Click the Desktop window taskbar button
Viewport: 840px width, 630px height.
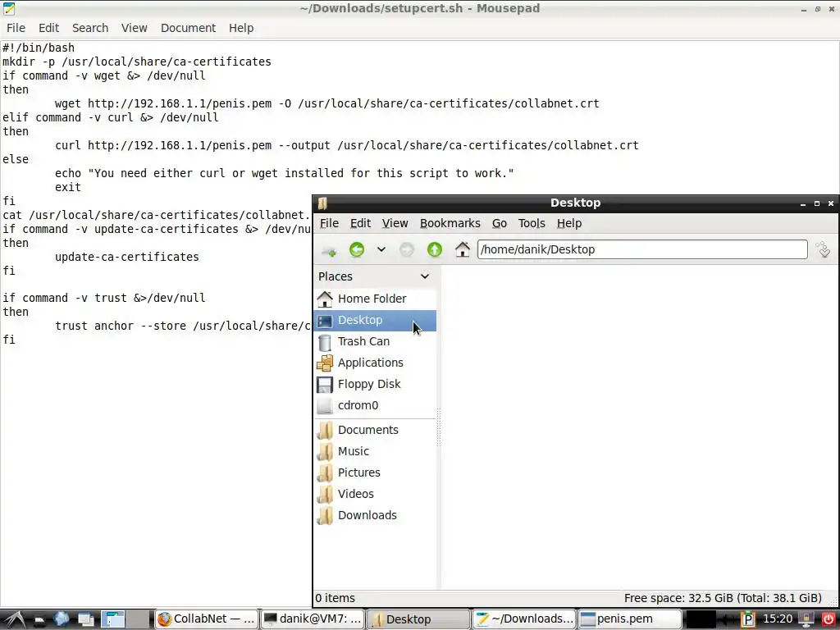pyautogui.click(x=418, y=619)
